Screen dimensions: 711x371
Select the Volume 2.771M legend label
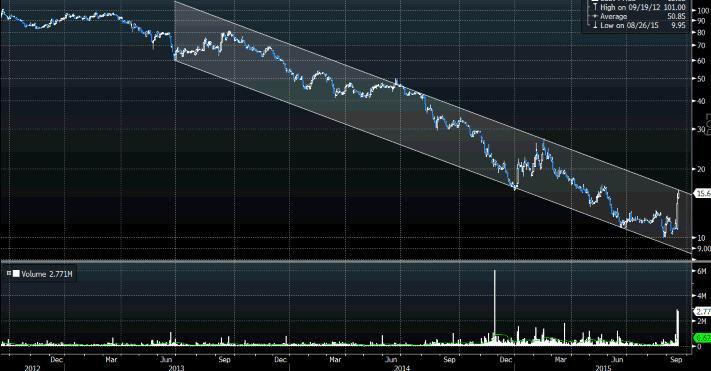point(47,274)
